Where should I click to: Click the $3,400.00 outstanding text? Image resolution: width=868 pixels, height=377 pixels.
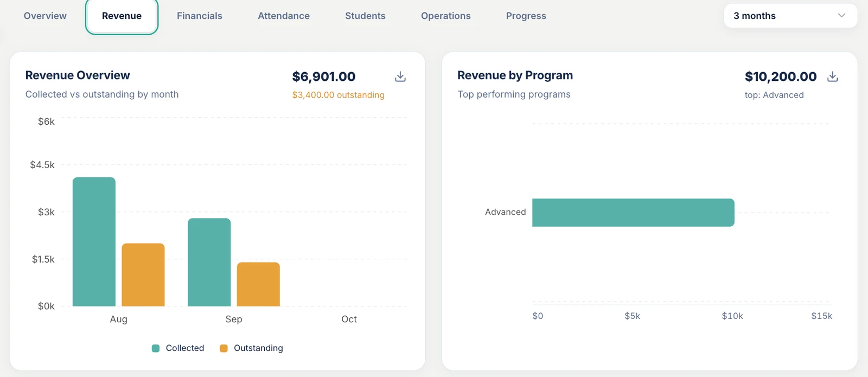pyautogui.click(x=338, y=95)
